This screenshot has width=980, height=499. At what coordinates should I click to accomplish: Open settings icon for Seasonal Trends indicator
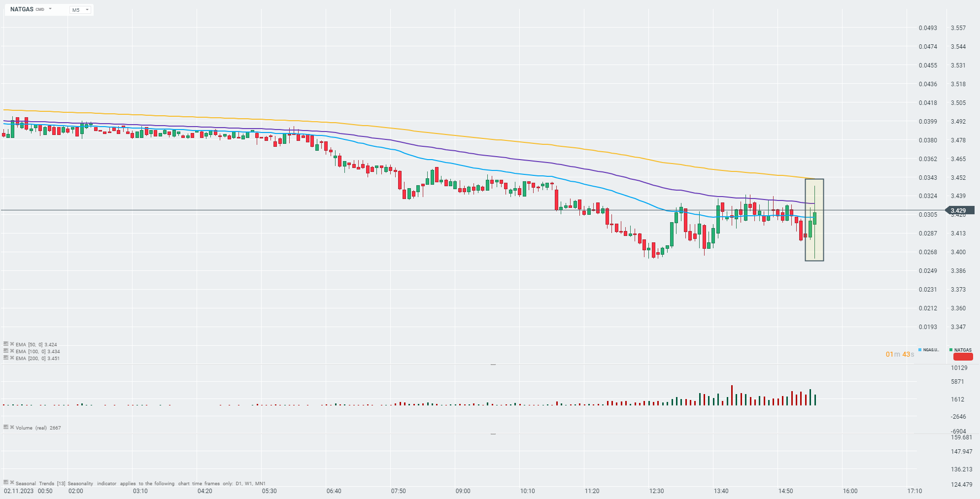(x=6, y=482)
